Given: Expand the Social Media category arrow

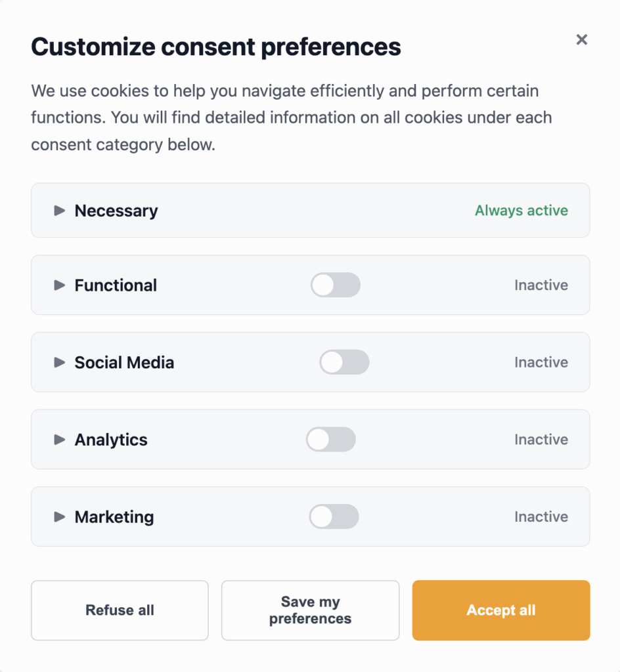Looking at the screenshot, I should point(60,362).
